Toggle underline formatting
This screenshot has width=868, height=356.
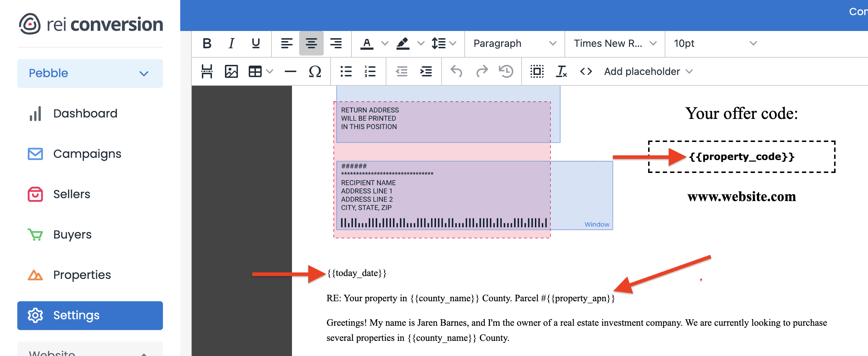pos(256,43)
